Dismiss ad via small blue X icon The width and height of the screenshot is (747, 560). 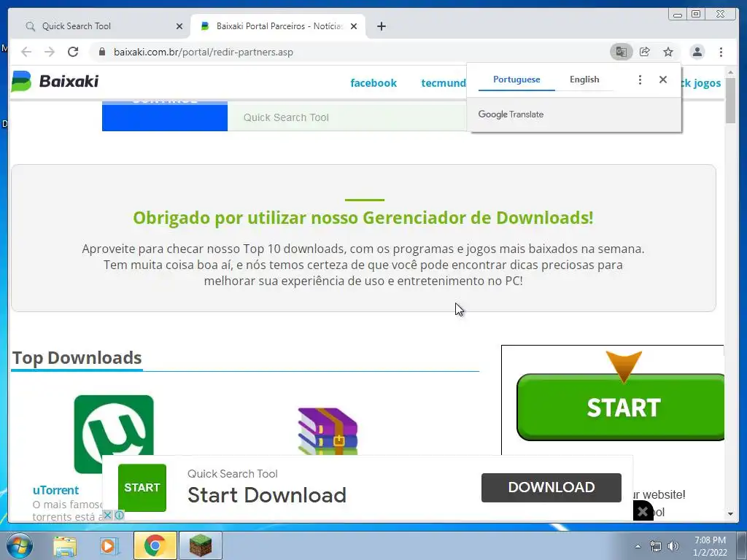pyautogui.click(x=108, y=515)
